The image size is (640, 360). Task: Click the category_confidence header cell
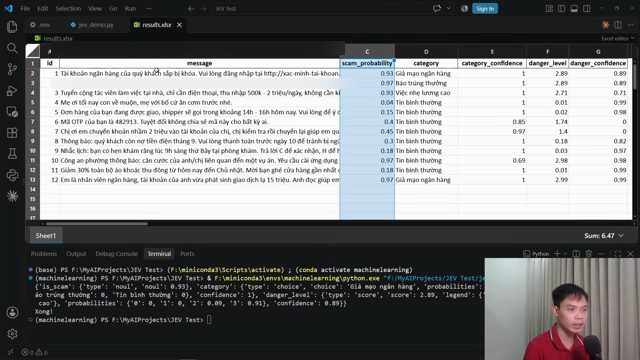click(492, 63)
